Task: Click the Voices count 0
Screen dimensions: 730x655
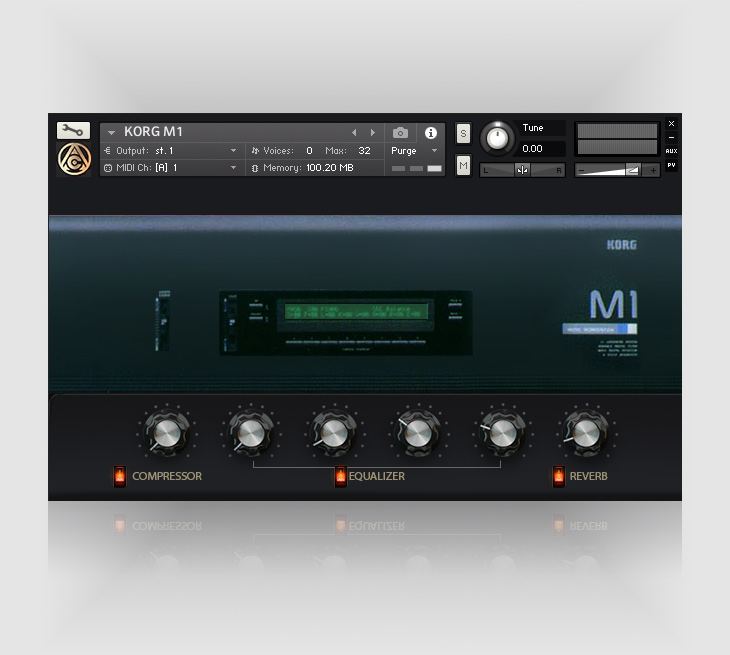Action: (309, 151)
